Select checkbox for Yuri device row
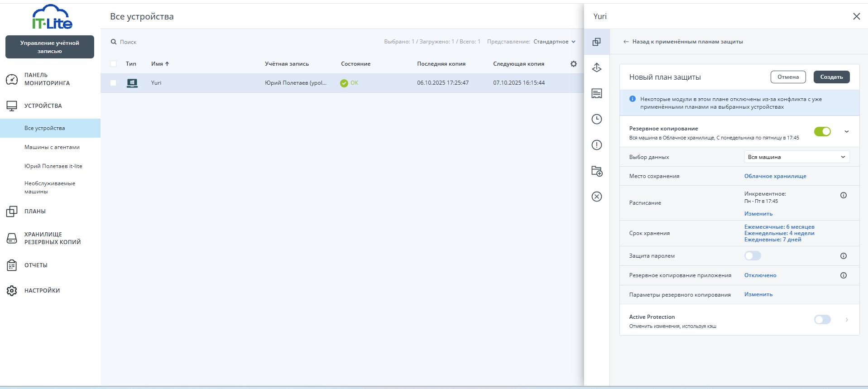The width and height of the screenshot is (868, 389). [x=113, y=83]
